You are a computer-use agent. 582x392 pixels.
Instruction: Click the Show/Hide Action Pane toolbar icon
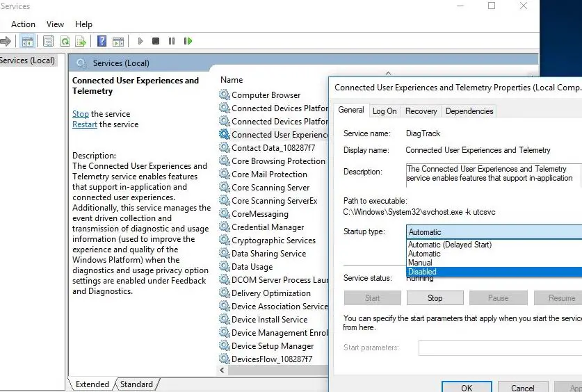pos(118,41)
